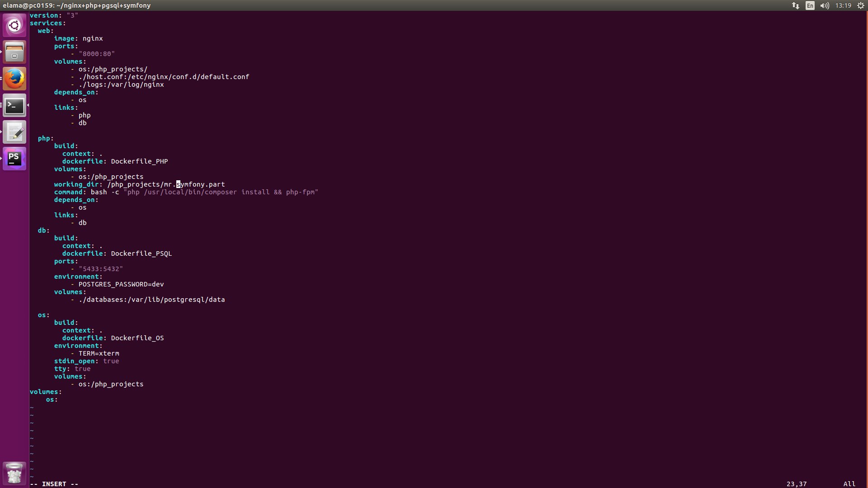Open the Trash icon in launcher
The image size is (868, 488).
14,473
